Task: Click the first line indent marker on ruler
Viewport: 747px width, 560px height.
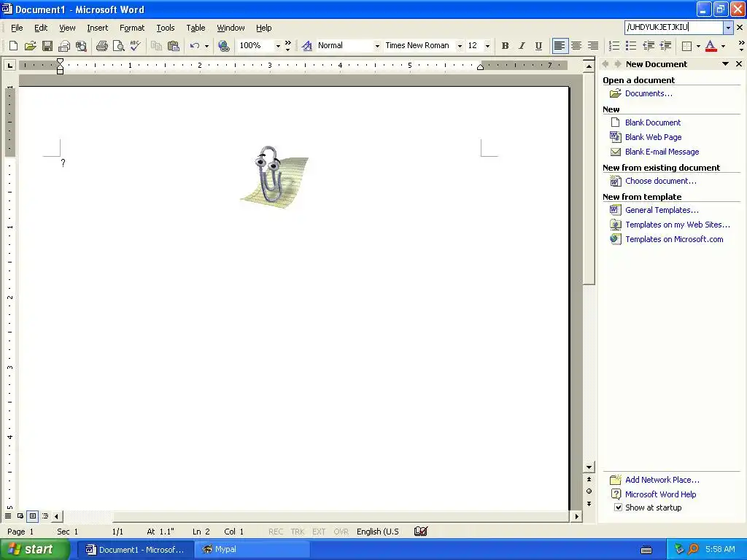Action: [x=60, y=61]
